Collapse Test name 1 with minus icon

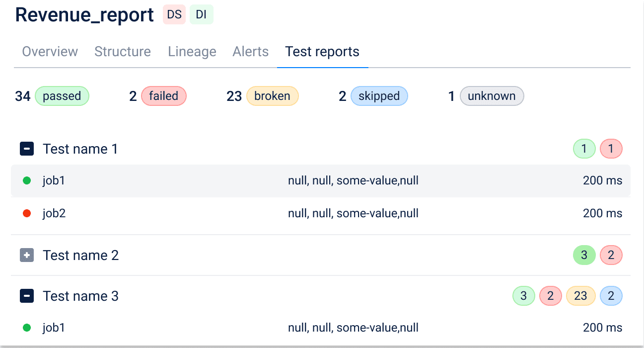tap(27, 149)
